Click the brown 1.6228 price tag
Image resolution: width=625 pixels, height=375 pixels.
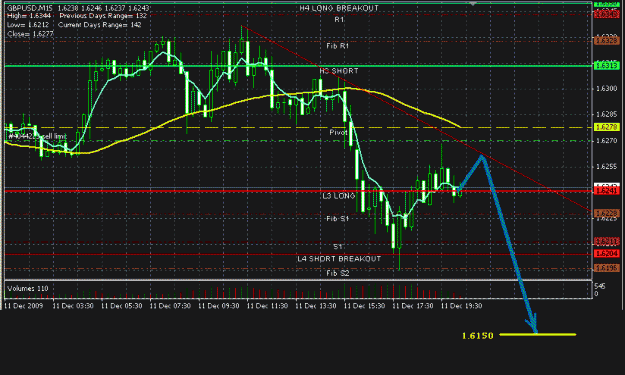[x=607, y=214]
